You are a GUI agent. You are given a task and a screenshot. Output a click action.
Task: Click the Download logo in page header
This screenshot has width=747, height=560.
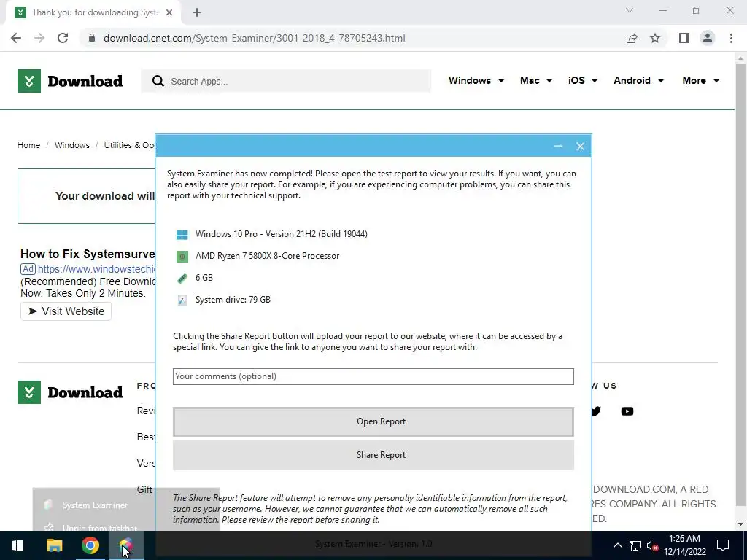[70, 81]
